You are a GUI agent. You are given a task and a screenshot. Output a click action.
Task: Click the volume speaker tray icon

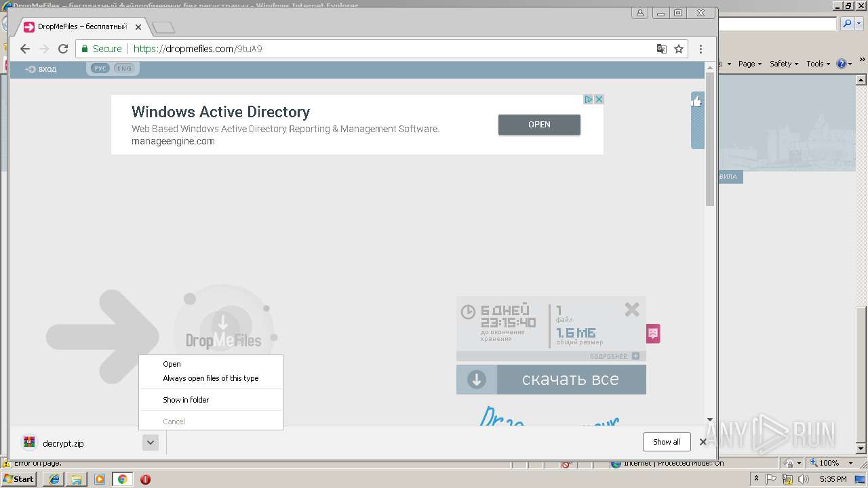804,479
